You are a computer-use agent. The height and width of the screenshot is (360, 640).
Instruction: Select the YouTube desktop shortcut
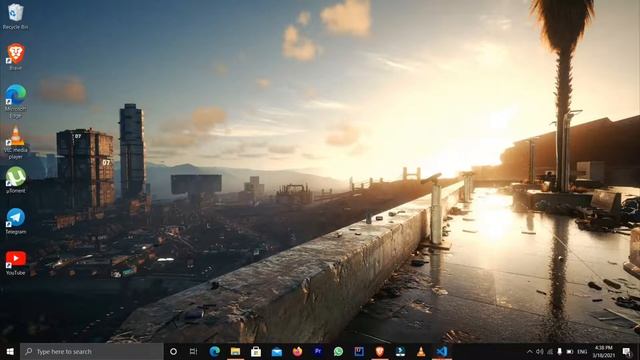point(16,263)
